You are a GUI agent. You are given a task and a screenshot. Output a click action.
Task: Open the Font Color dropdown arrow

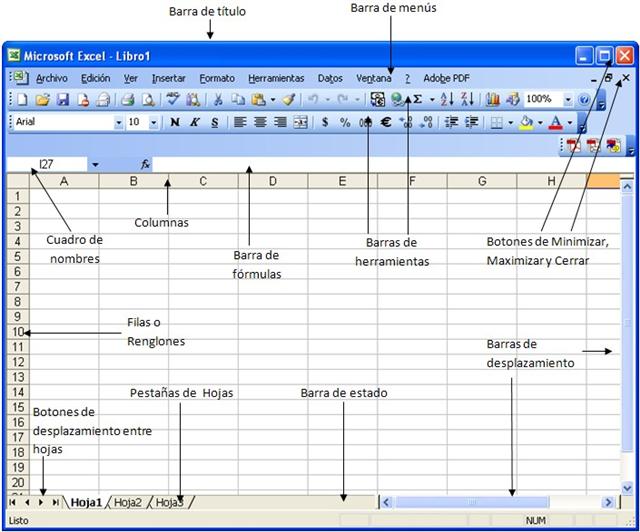click(x=570, y=122)
